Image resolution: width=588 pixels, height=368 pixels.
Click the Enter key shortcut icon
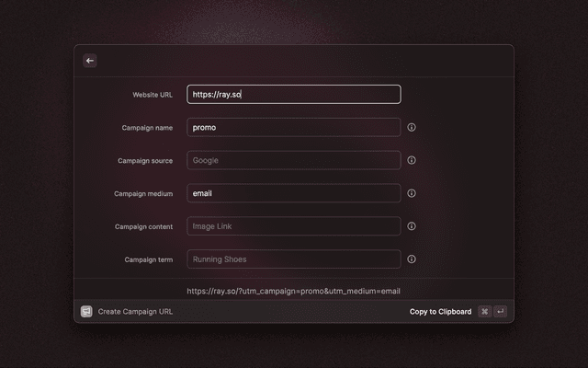(500, 312)
